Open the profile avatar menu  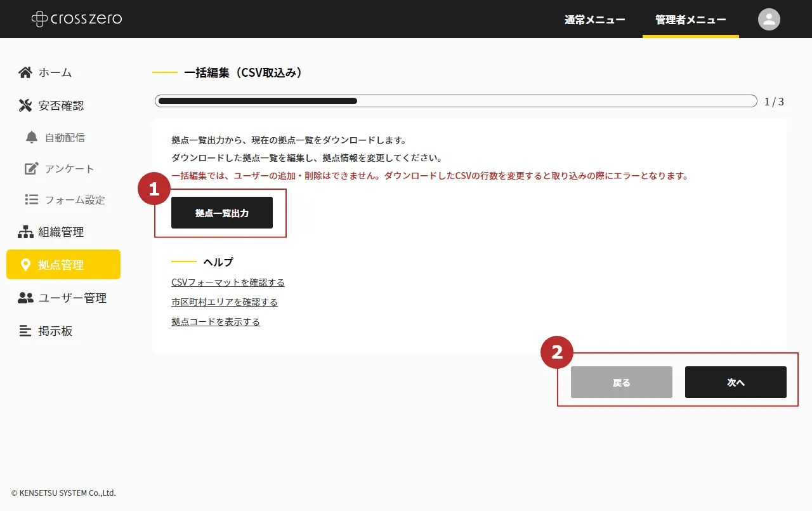(x=769, y=19)
